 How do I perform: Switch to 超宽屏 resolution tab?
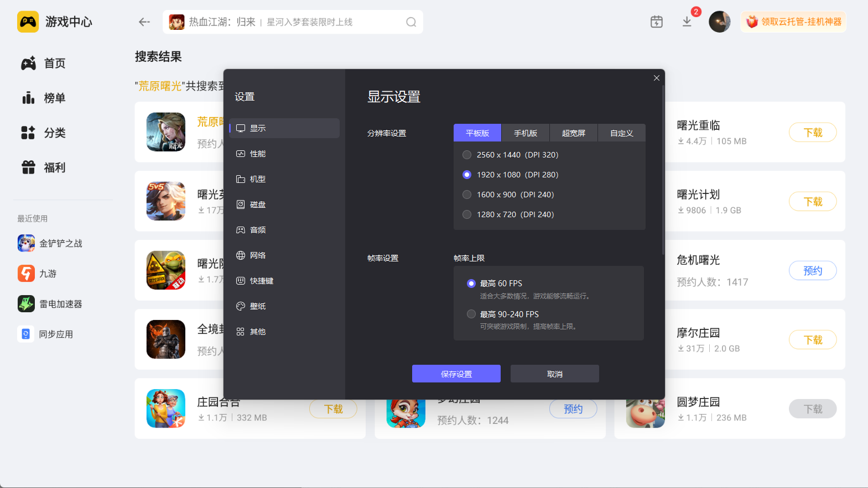[574, 133]
